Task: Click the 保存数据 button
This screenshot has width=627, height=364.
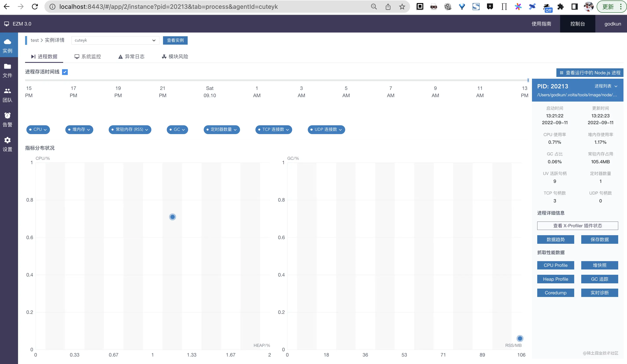Action: pyautogui.click(x=600, y=239)
